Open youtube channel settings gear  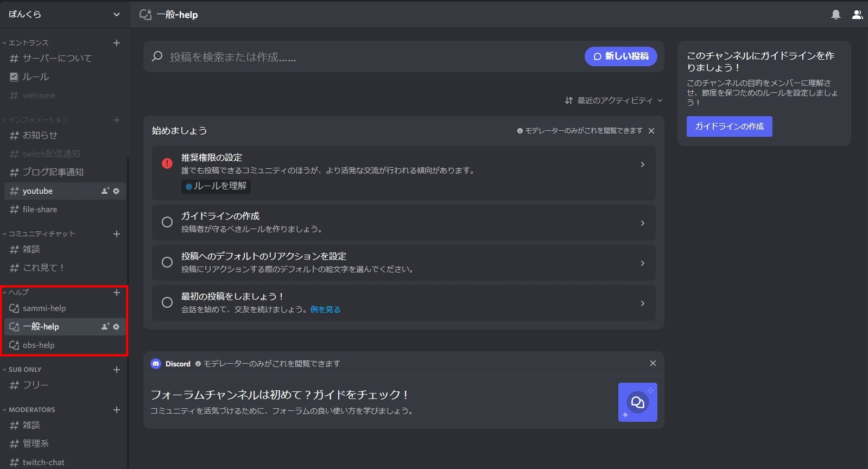(x=116, y=191)
